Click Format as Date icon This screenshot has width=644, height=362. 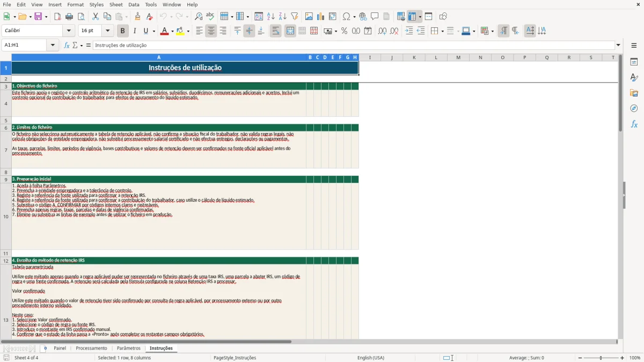(368, 31)
